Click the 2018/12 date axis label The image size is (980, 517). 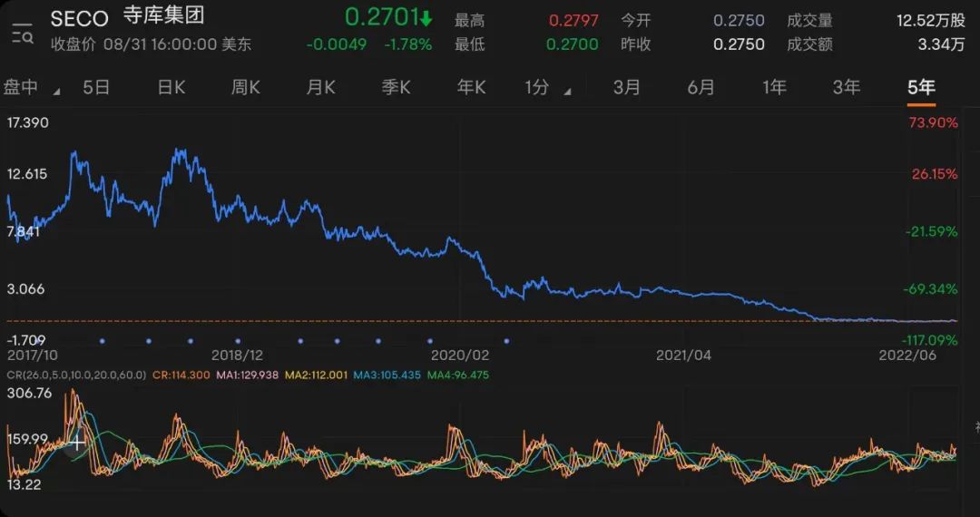coord(238,356)
